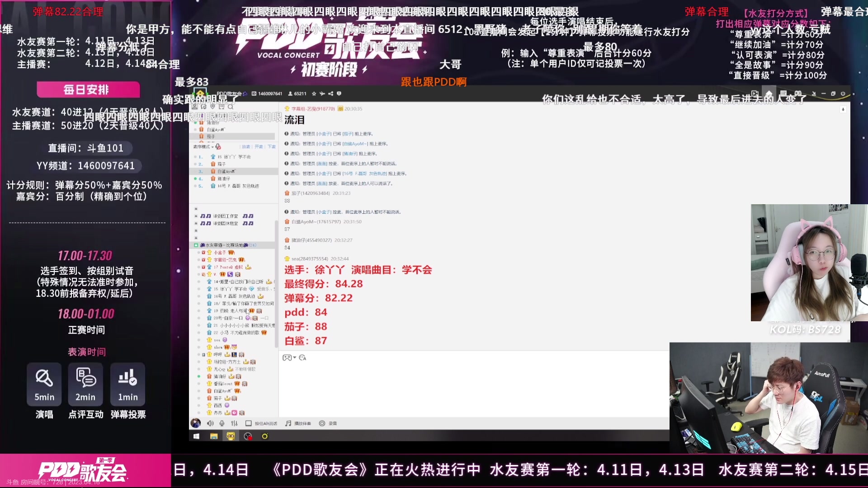Open the 评委团休息室 channel
Screen dimensions: 868x488
pos(226,223)
